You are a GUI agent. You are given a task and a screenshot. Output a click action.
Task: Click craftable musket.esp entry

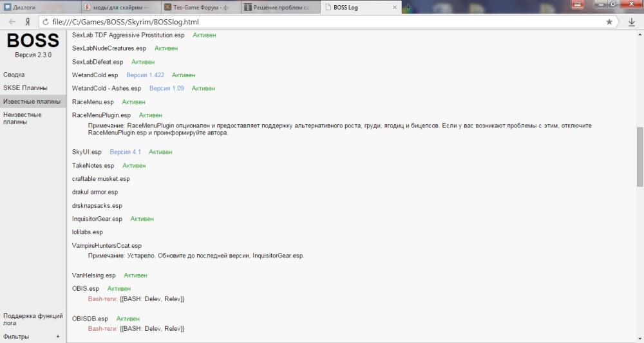100,179
